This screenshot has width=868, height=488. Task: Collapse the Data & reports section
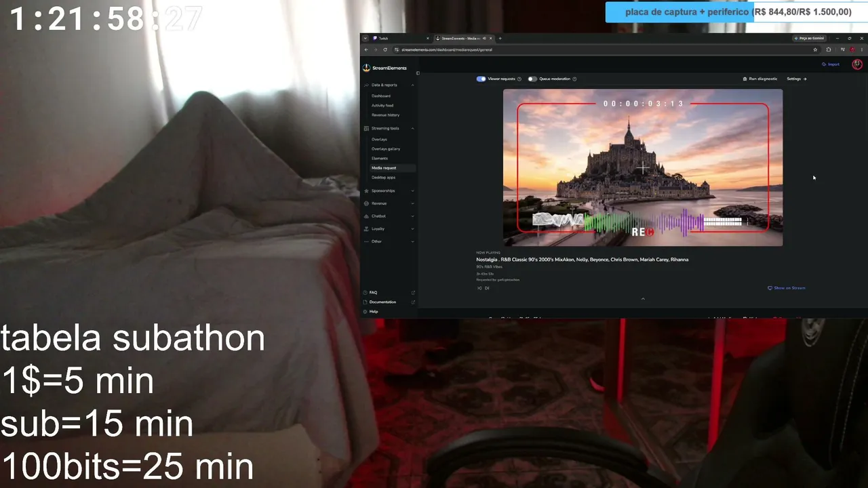413,85
